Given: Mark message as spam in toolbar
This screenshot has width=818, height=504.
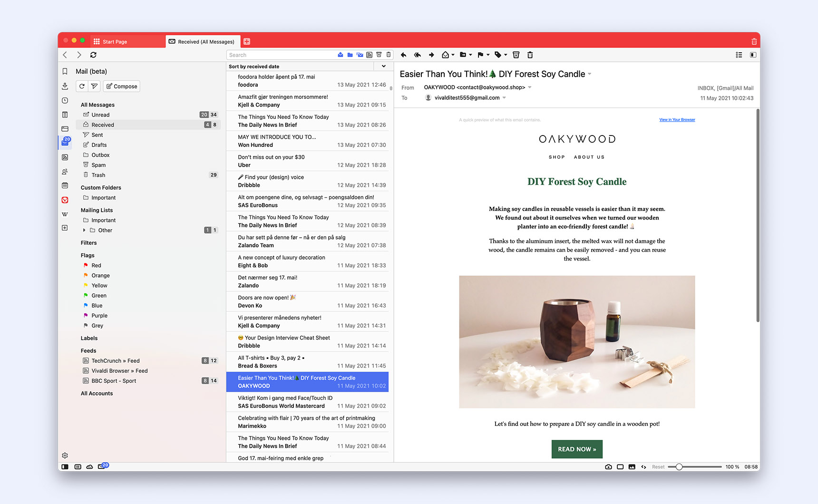Looking at the screenshot, I should (x=516, y=55).
